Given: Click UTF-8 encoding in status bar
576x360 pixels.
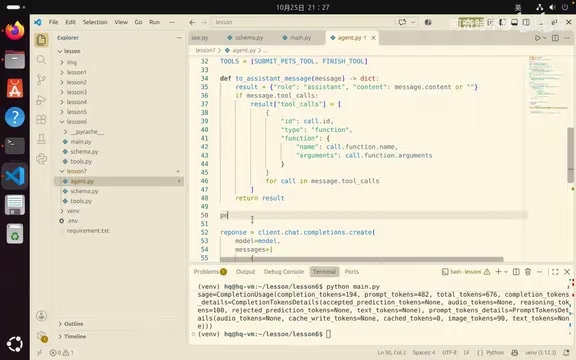Looking at the screenshot, I should 449,353.
